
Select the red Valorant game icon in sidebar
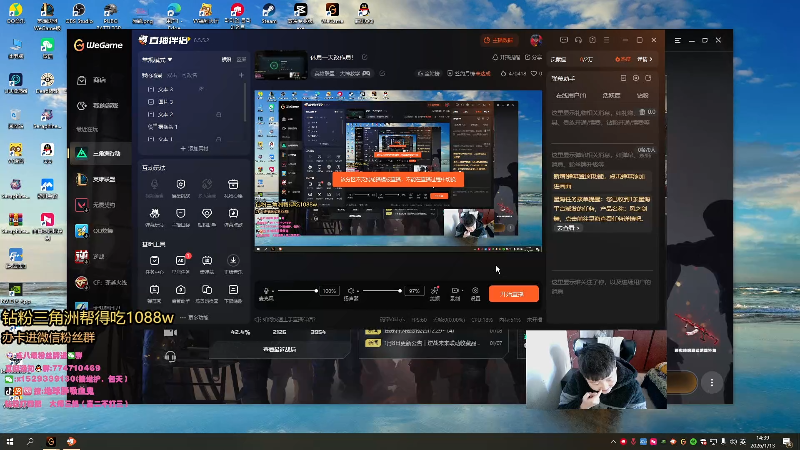(82, 205)
